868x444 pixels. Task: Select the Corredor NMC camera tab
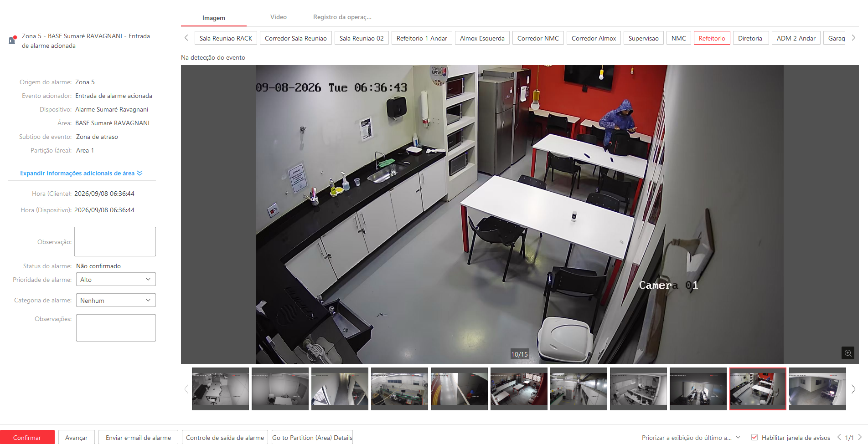tap(538, 38)
